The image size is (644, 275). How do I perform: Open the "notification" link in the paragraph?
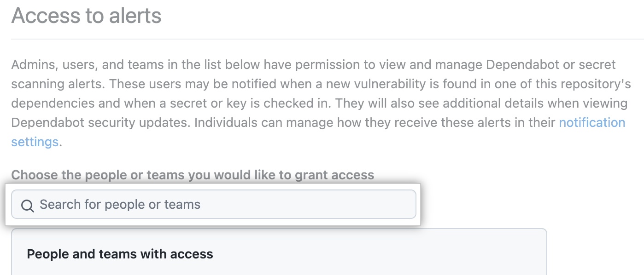pyautogui.click(x=592, y=122)
